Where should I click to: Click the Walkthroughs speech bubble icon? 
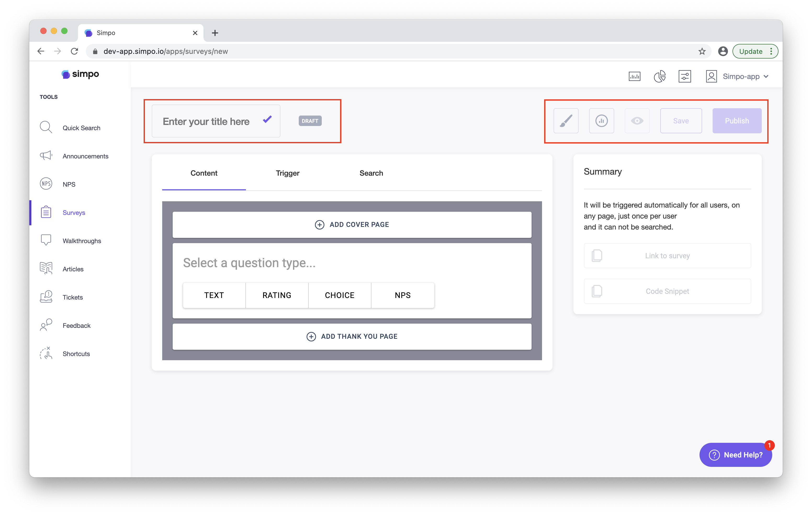tap(46, 240)
